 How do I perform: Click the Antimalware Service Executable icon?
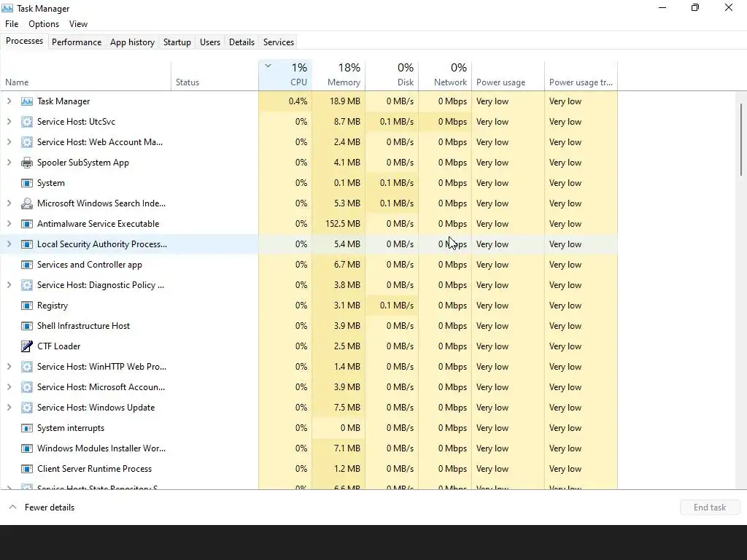point(27,224)
